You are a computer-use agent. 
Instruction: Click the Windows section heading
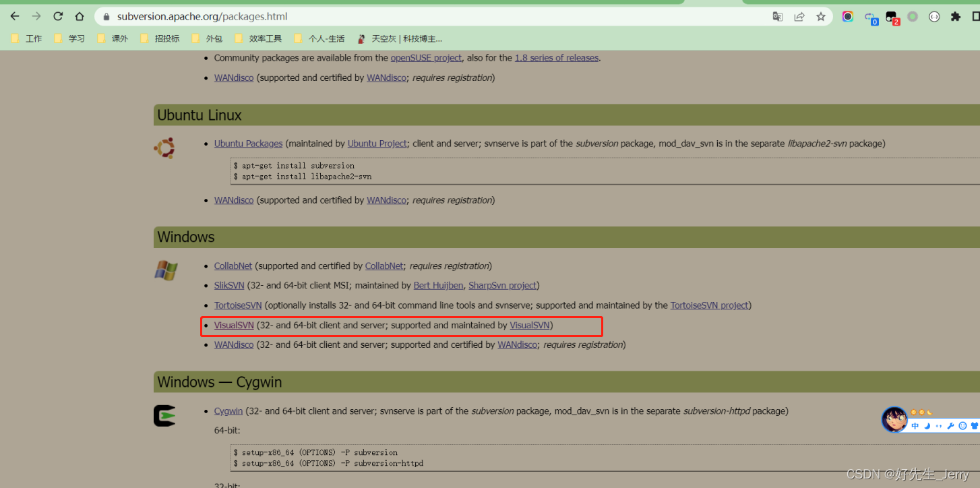coord(186,237)
